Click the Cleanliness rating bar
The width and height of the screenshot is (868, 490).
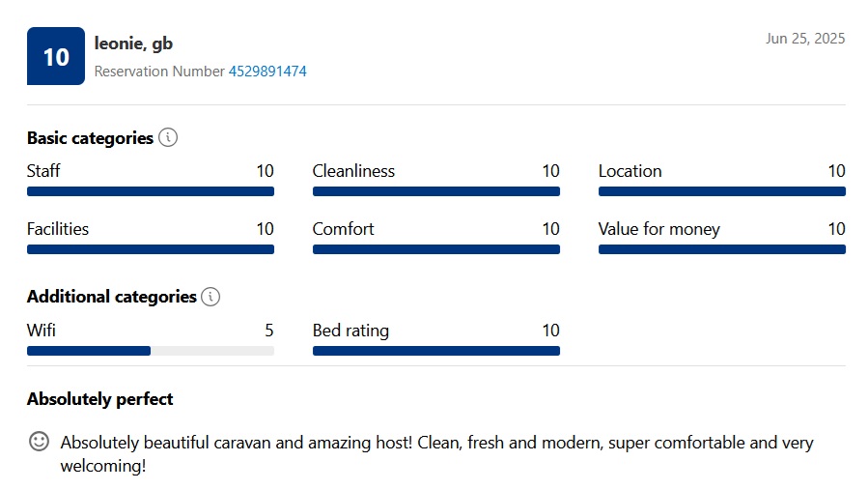pyautogui.click(x=436, y=191)
